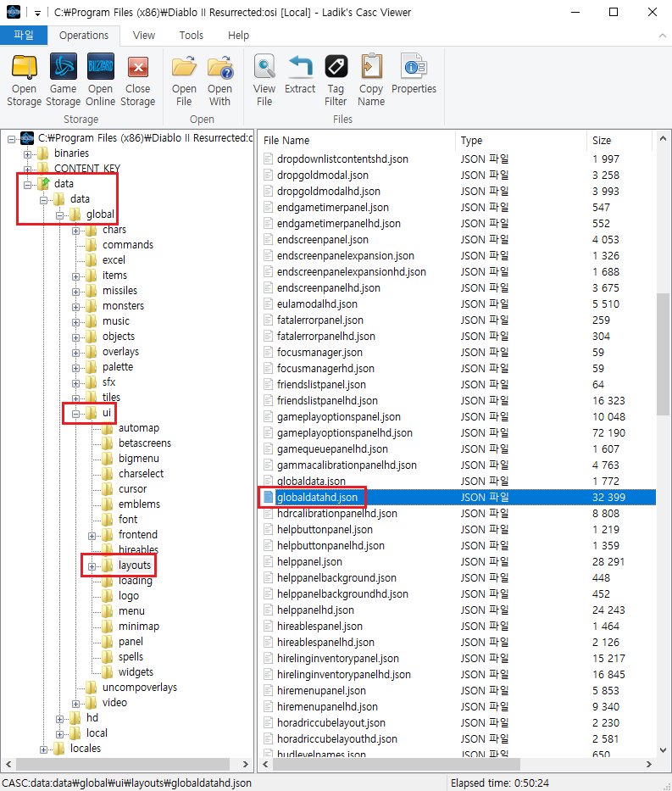The height and width of the screenshot is (791, 672).
Task: Open the Tag Filter tool
Action: tap(336, 81)
